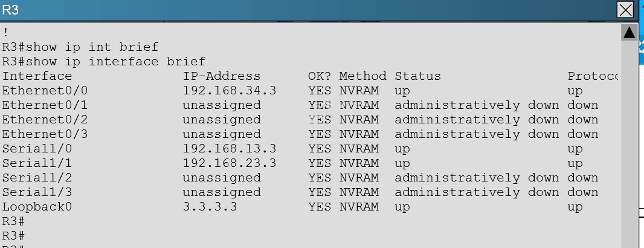Click the Status column header

pyautogui.click(x=417, y=76)
